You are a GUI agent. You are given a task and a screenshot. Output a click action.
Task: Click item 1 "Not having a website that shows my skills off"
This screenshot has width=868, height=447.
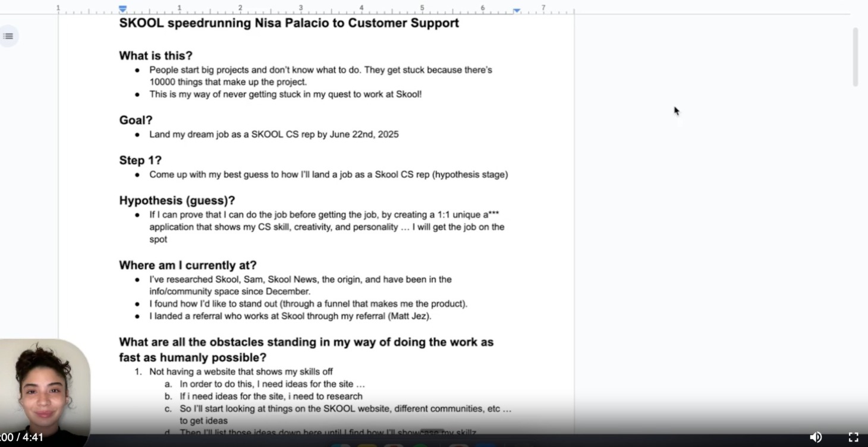tap(241, 372)
